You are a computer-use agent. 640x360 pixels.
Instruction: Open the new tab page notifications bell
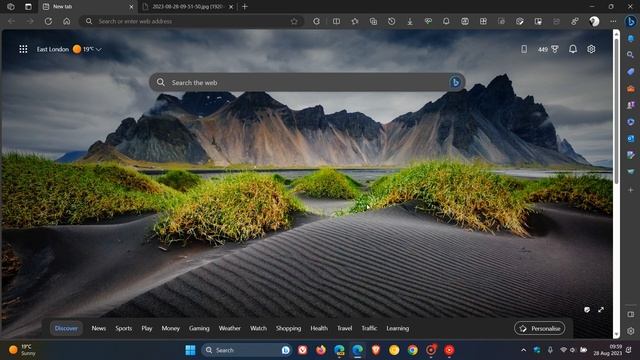pyautogui.click(x=573, y=49)
